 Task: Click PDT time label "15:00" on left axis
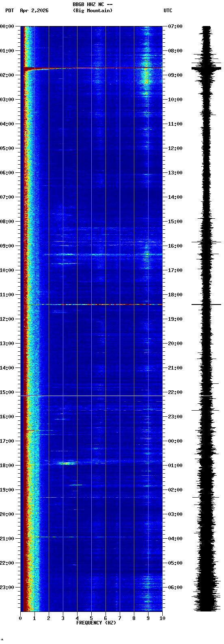coord(7,392)
